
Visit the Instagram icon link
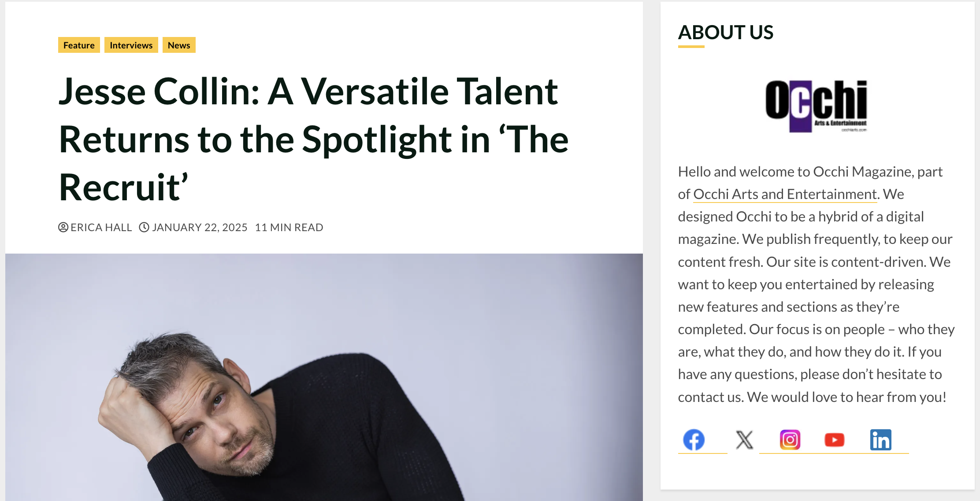point(790,440)
